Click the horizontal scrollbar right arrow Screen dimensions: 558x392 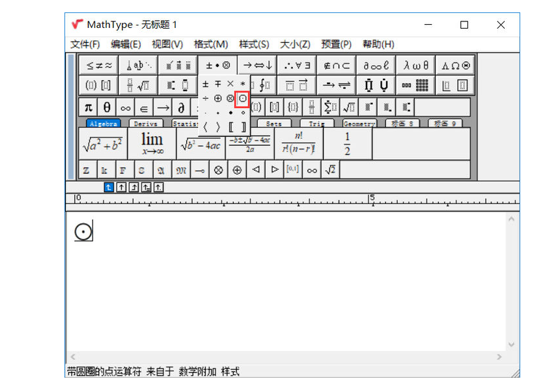(x=499, y=357)
